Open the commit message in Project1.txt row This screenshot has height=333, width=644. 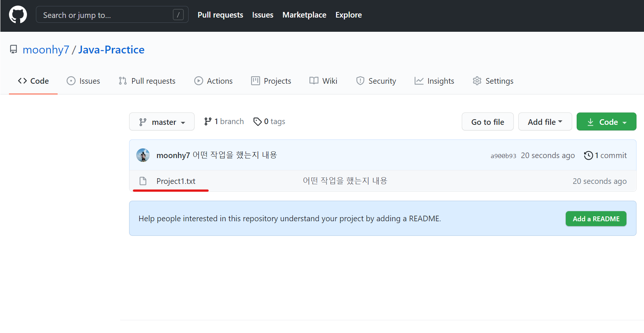click(x=345, y=181)
